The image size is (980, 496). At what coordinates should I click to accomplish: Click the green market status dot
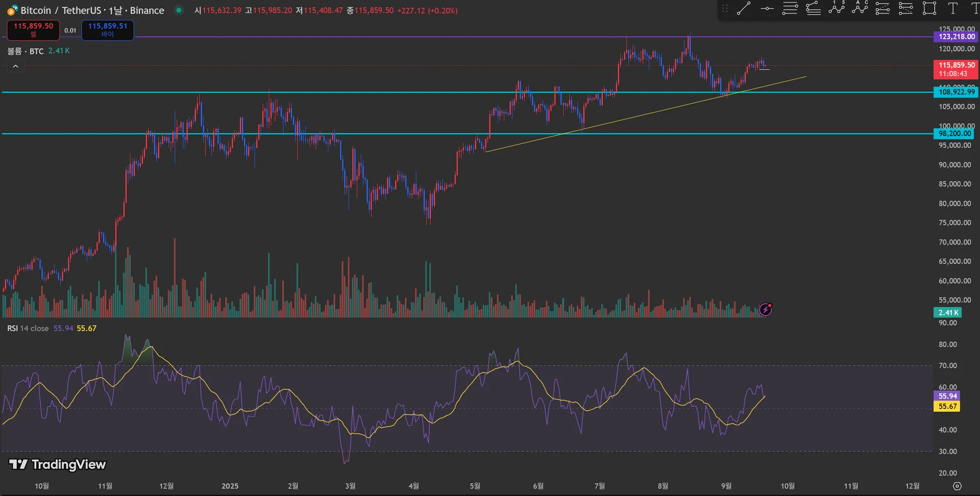[x=179, y=10]
